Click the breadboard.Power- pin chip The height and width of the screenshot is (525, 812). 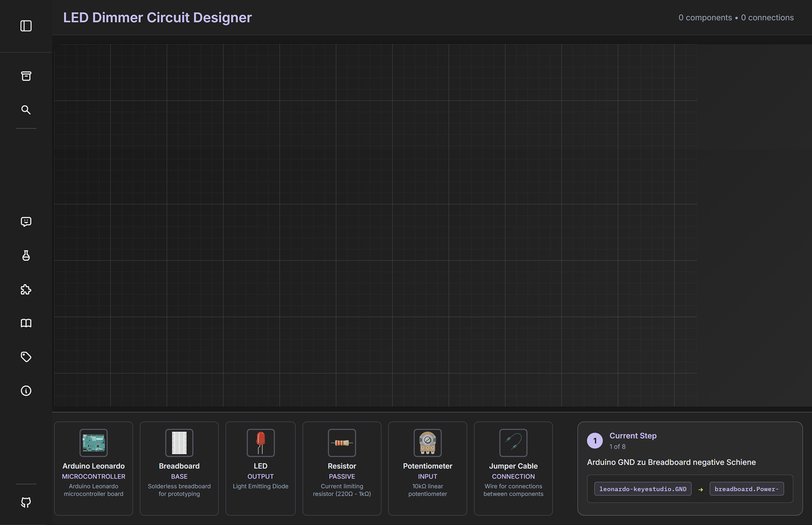pyautogui.click(x=747, y=489)
